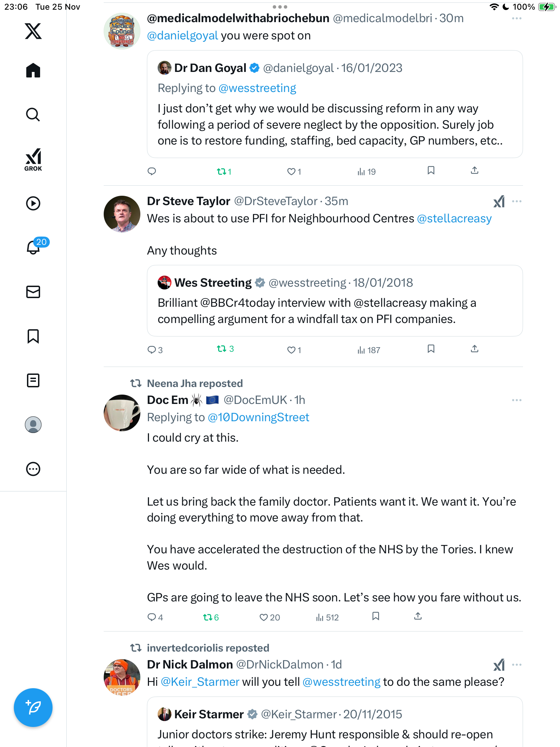
Task: Like Doc Em's post with 20 likes
Action: (x=264, y=617)
